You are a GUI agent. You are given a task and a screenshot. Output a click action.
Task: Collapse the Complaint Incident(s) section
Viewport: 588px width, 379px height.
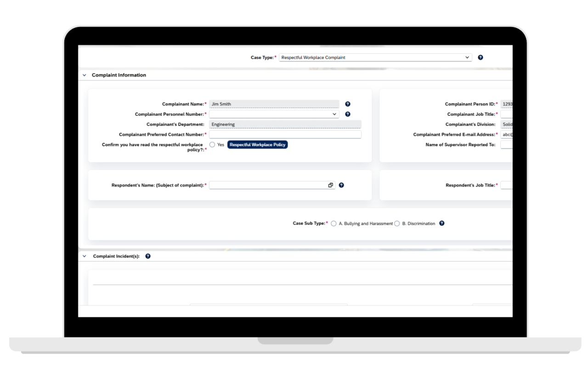click(85, 256)
